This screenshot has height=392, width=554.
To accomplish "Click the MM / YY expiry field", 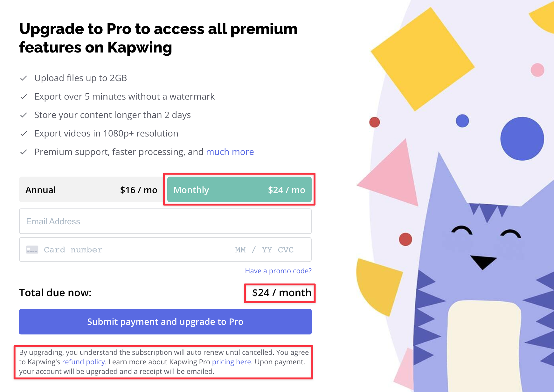I will (x=253, y=250).
